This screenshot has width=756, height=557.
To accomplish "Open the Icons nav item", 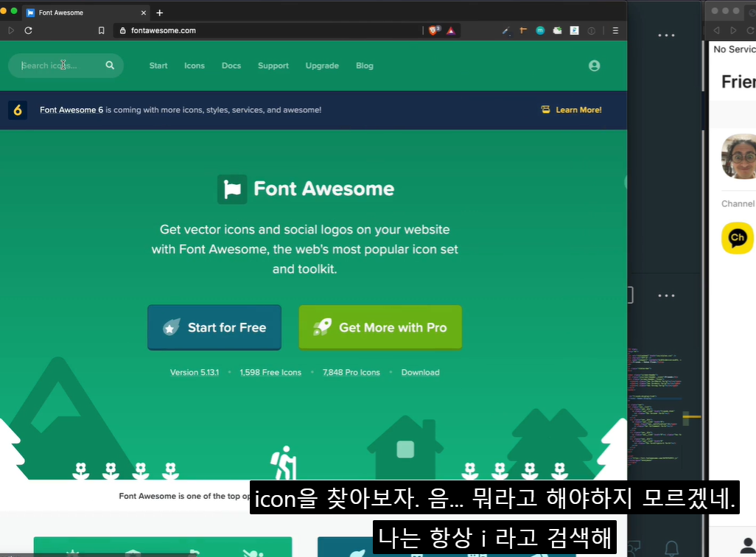I will [x=195, y=66].
